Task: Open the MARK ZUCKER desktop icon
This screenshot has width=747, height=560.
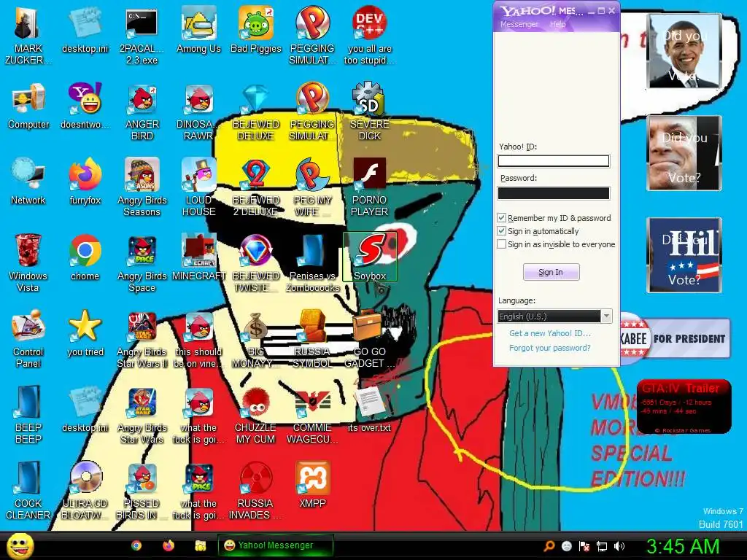Action: 28,36
